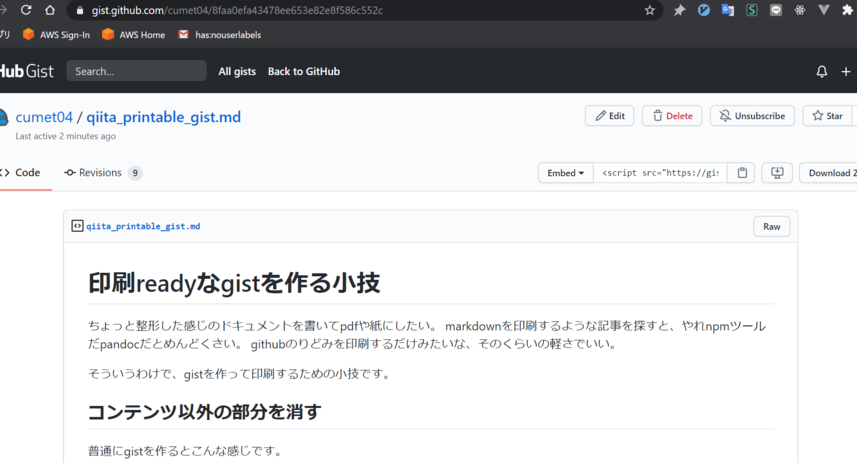This screenshot has height=463, width=857.
Task: Click the heading コンテンツ以外の部分を消す
Action: (204, 412)
